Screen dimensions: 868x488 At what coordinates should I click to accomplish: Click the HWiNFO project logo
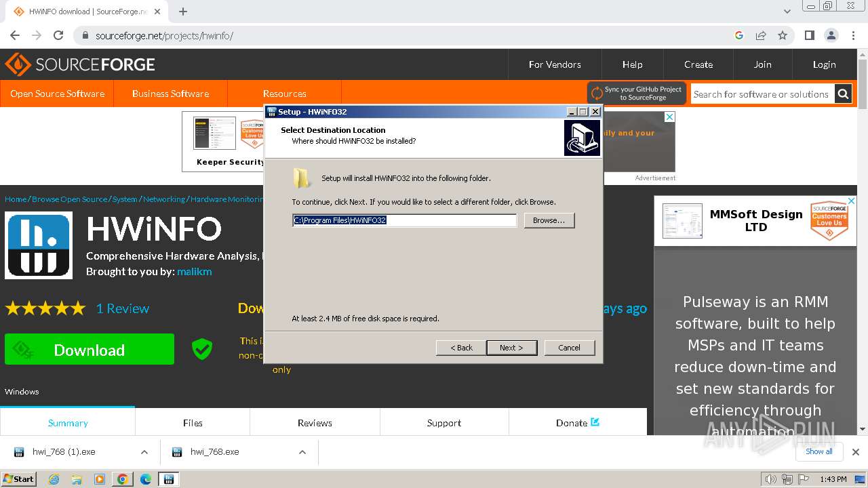click(39, 245)
